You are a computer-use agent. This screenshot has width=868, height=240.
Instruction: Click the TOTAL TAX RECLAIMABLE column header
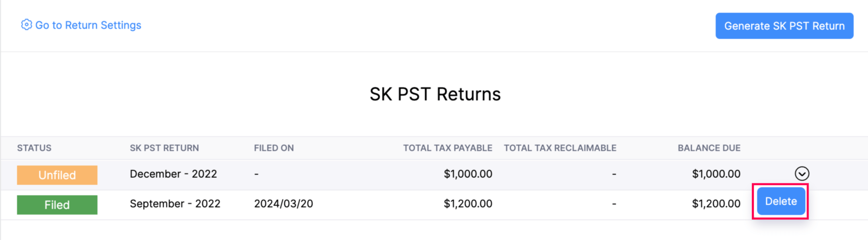(x=560, y=148)
